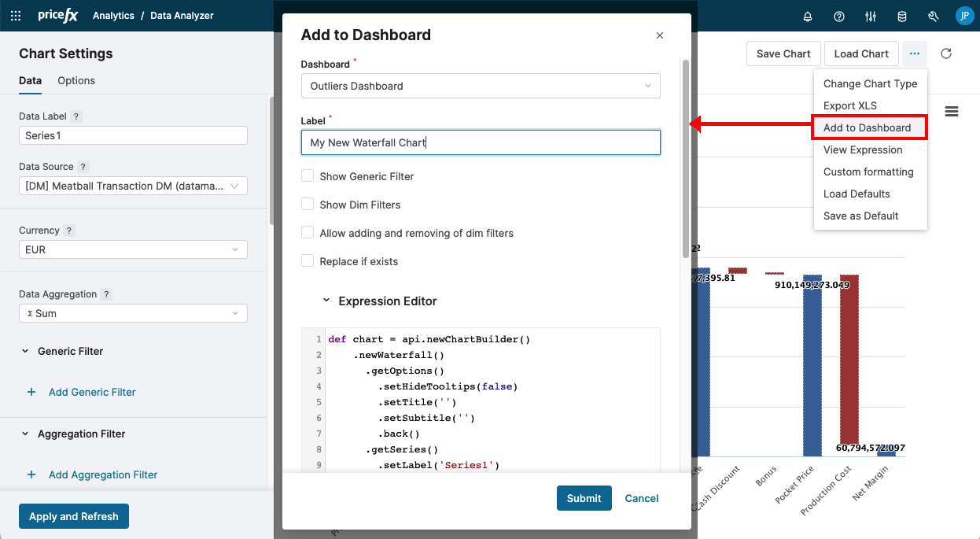Open the wrench tools icon
Viewport: 980px width, 539px height.
click(x=934, y=16)
